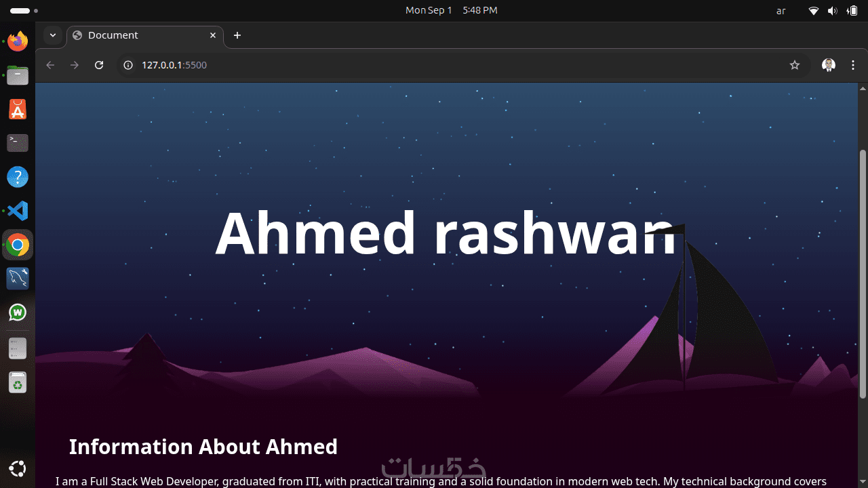
Task: Open the clock and calendar menu
Action: pos(452,11)
